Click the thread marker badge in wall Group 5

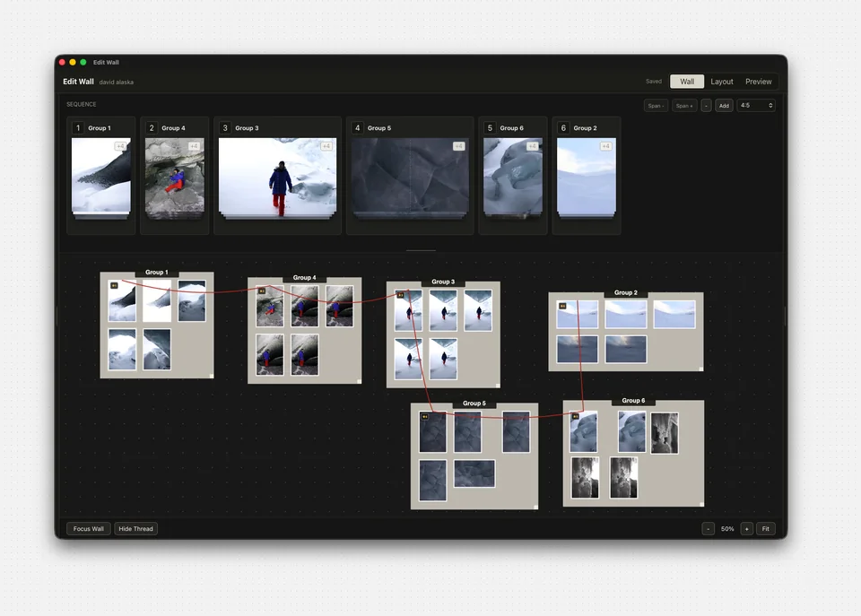click(x=424, y=417)
